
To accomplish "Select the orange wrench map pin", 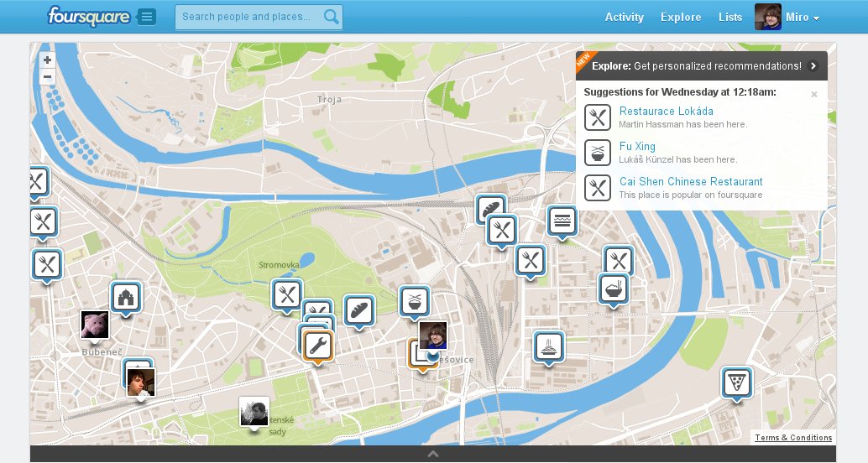I will pos(318,346).
